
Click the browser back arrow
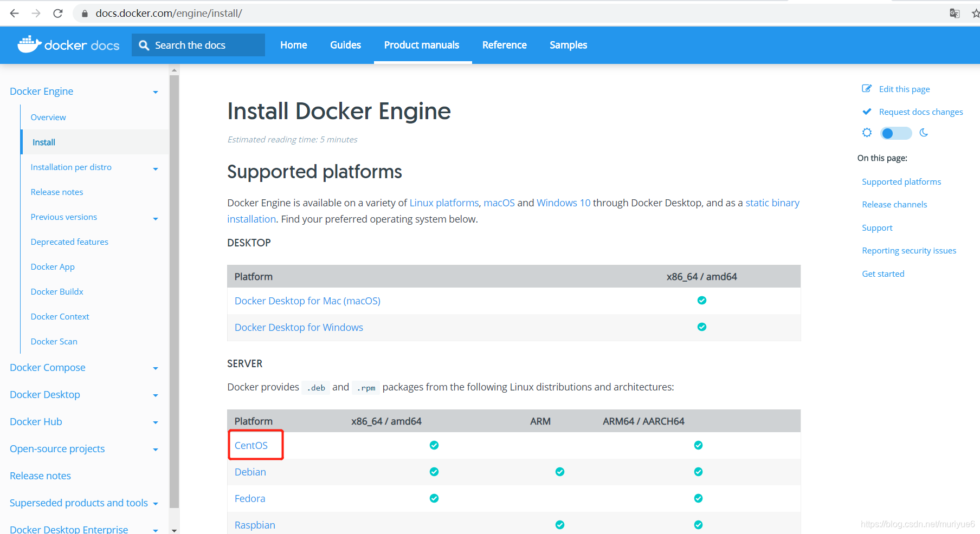point(15,13)
